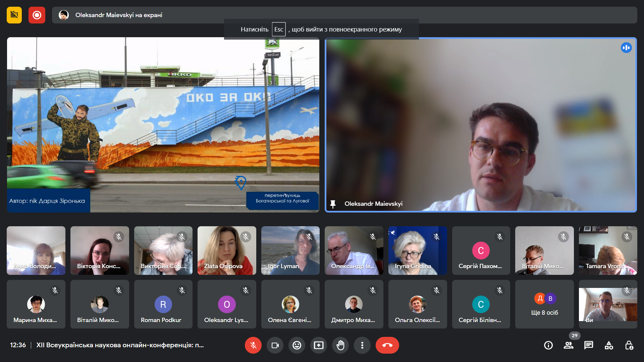Select the Roman Podkur participant tile
Viewport: 644px width, 362px height.
[x=163, y=304]
